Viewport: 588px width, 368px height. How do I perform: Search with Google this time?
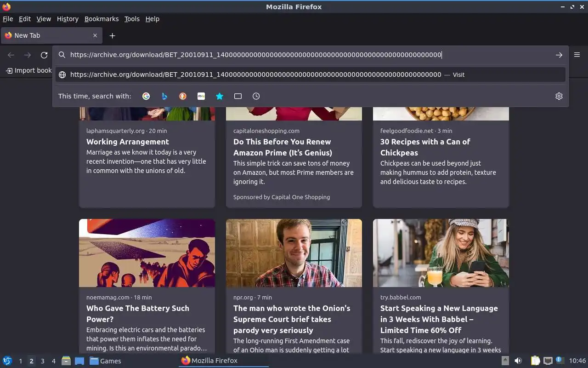pos(146,96)
